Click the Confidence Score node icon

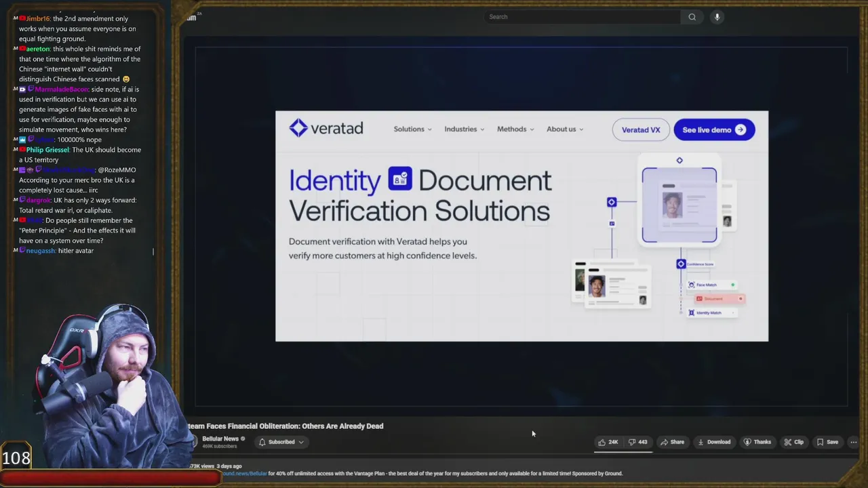tap(681, 264)
